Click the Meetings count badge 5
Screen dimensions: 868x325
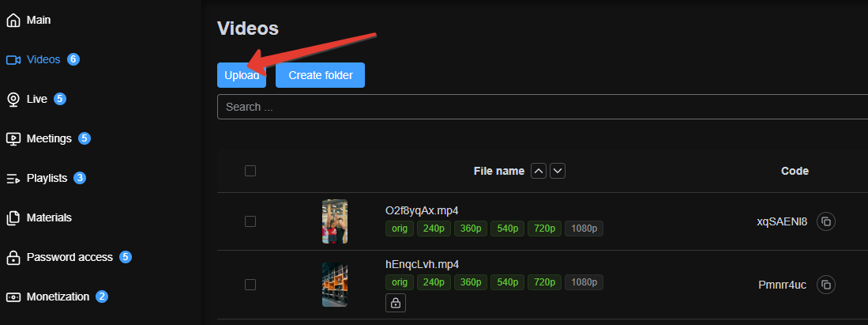coord(85,138)
